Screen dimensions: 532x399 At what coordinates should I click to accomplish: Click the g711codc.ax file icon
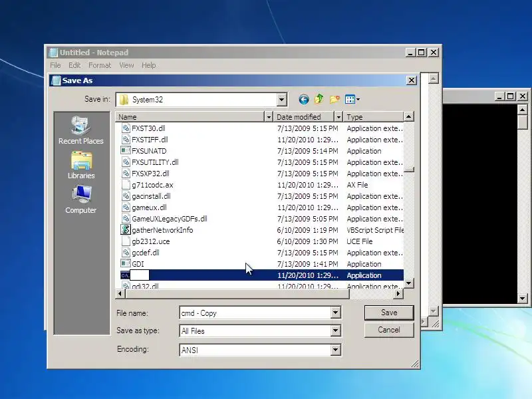click(x=126, y=185)
